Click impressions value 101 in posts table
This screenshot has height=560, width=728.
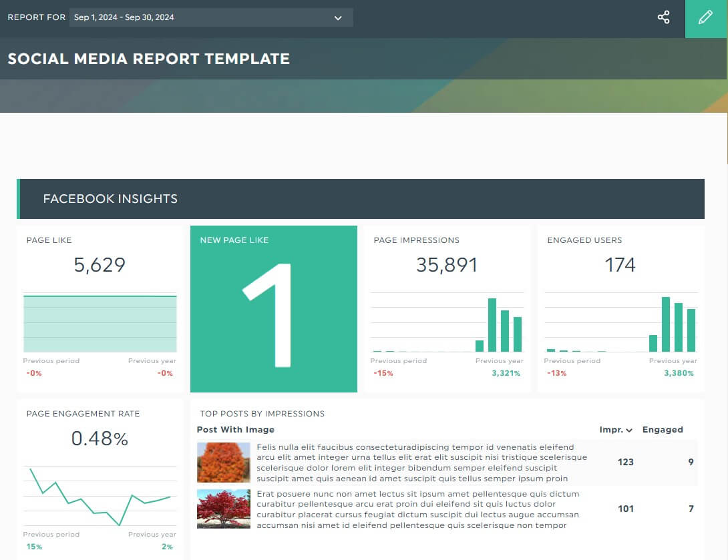(x=625, y=509)
